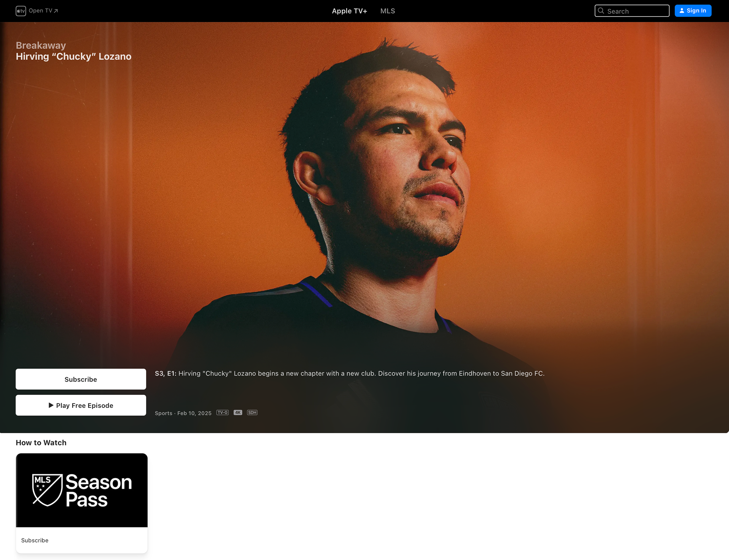This screenshot has height=560, width=729.
Task: Click the Play Free Episode button
Action: click(81, 405)
